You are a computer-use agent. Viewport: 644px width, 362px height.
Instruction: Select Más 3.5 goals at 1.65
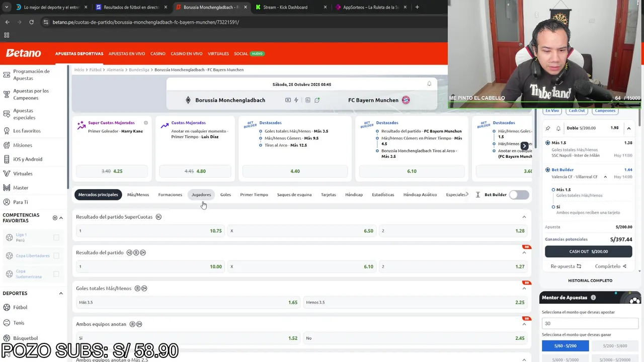[188, 302]
